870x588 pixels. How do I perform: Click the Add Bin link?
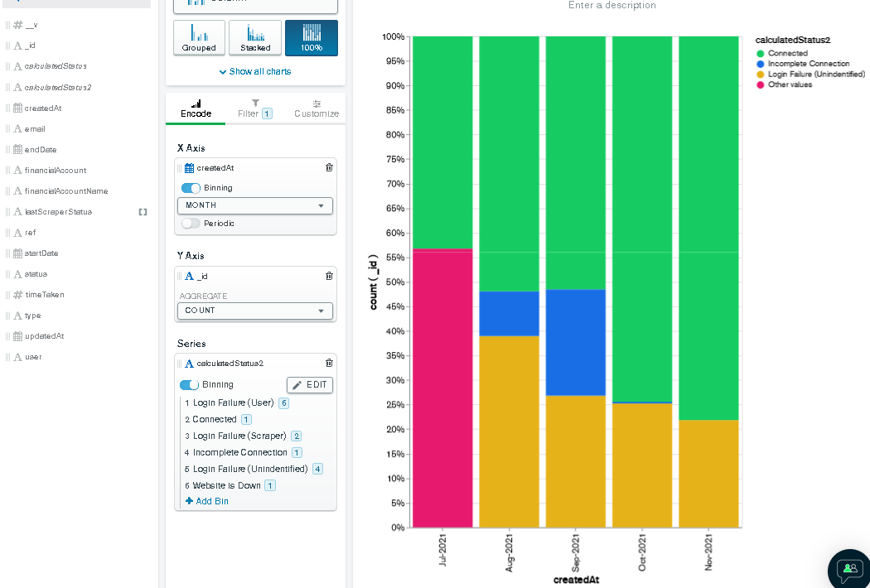(206, 501)
